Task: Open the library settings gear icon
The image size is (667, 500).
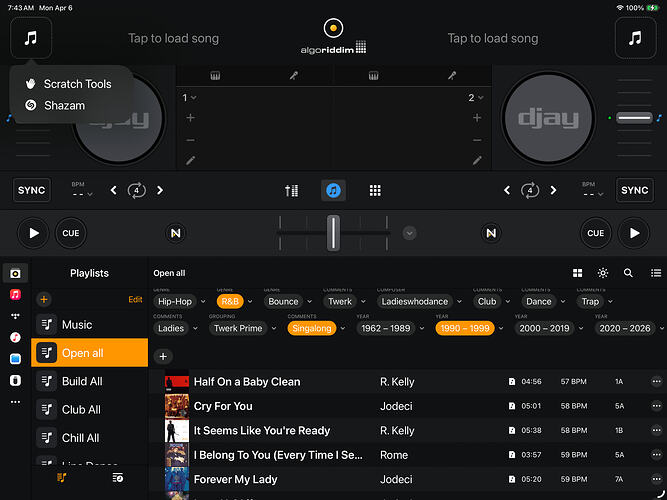Action: point(603,273)
